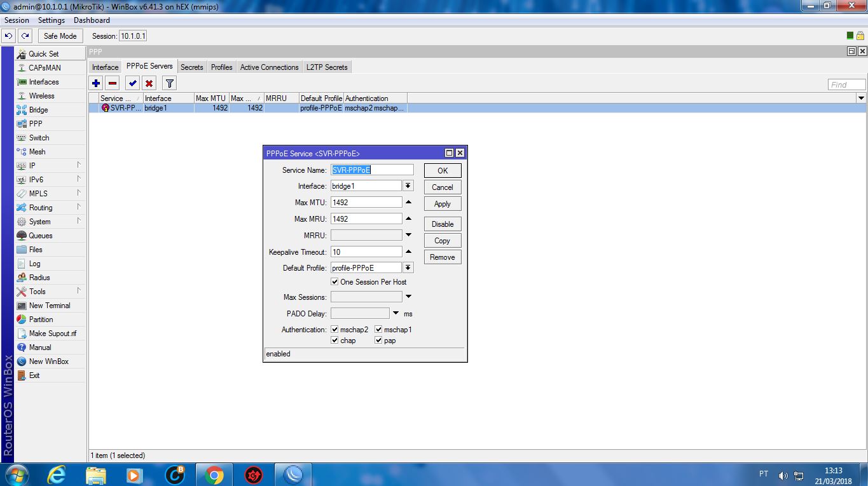Image resolution: width=868 pixels, height=486 pixels.
Task: Open the Windows Start button
Action: pos(17,475)
